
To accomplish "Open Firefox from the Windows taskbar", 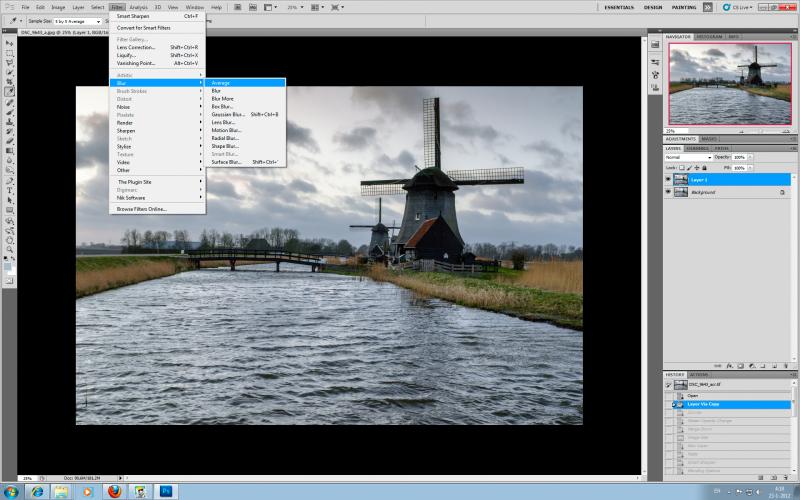I will [114, 491].
